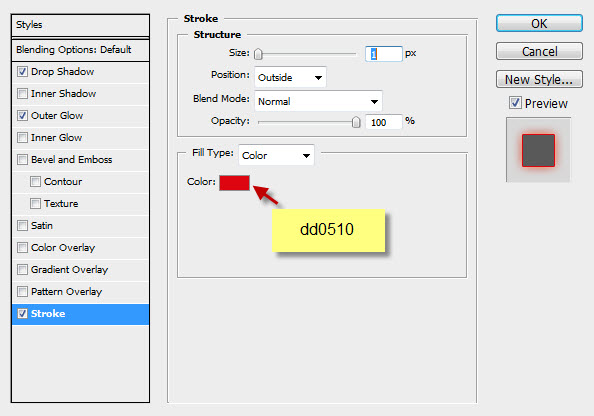The width and height of the screenshot is (594, 416).
Task: Select the Color Overlay style label
Action: click(x=63, y=247)
